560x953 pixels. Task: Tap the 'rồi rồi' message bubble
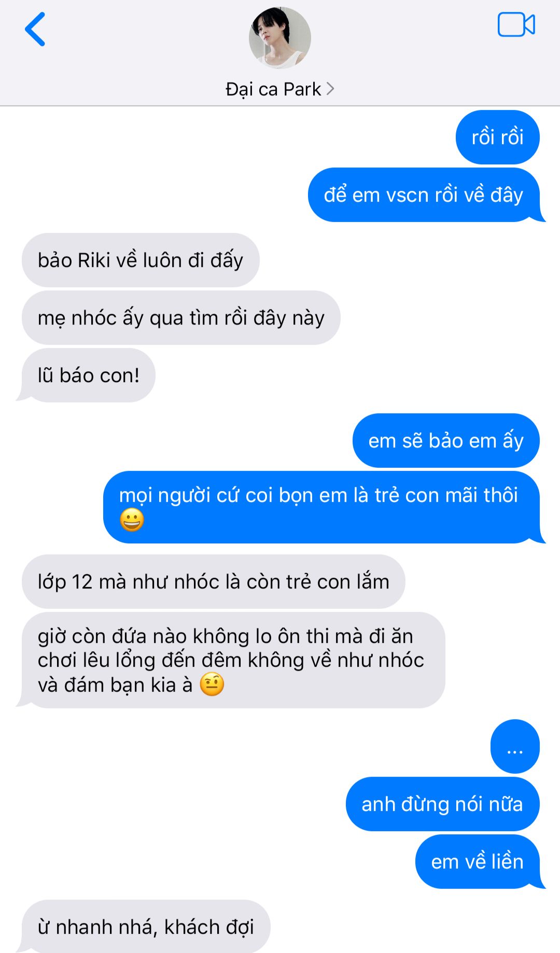[x=498, y=137]
